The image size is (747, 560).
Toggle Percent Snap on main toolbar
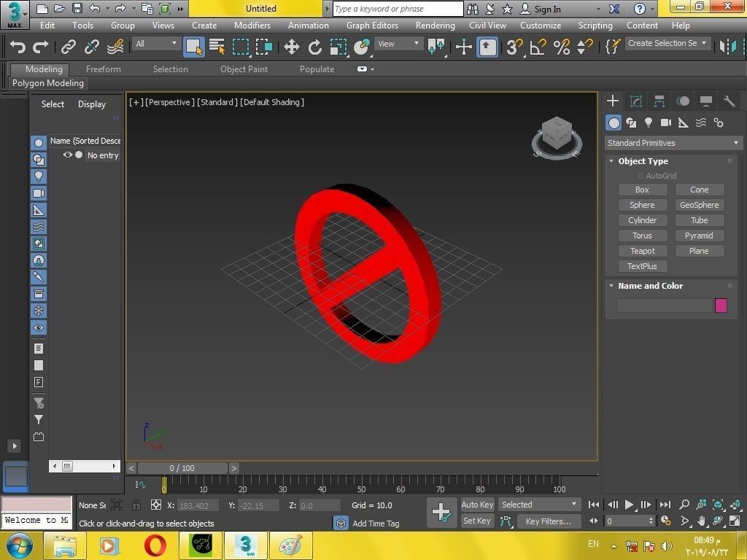click(562, 47)
